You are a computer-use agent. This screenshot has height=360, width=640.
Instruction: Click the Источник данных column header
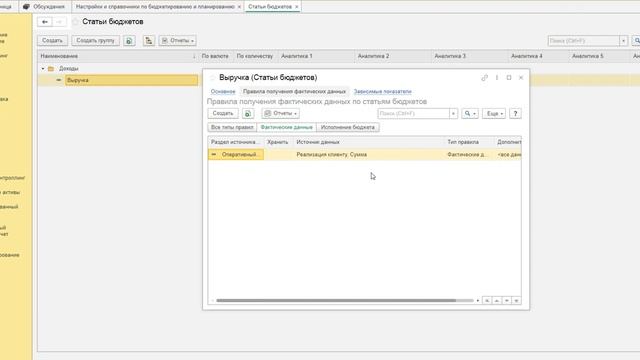point(369,142)
